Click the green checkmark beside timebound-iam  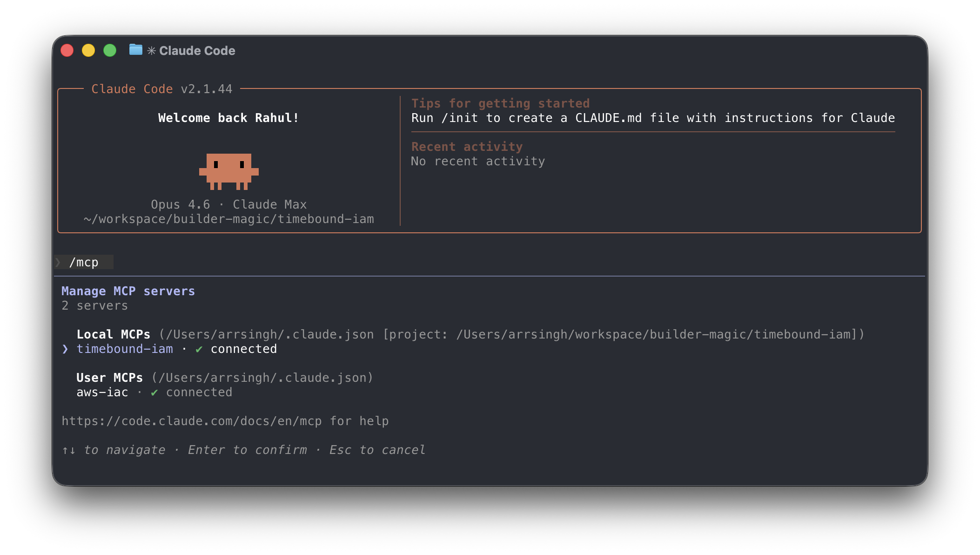click(x=200, y=349)
